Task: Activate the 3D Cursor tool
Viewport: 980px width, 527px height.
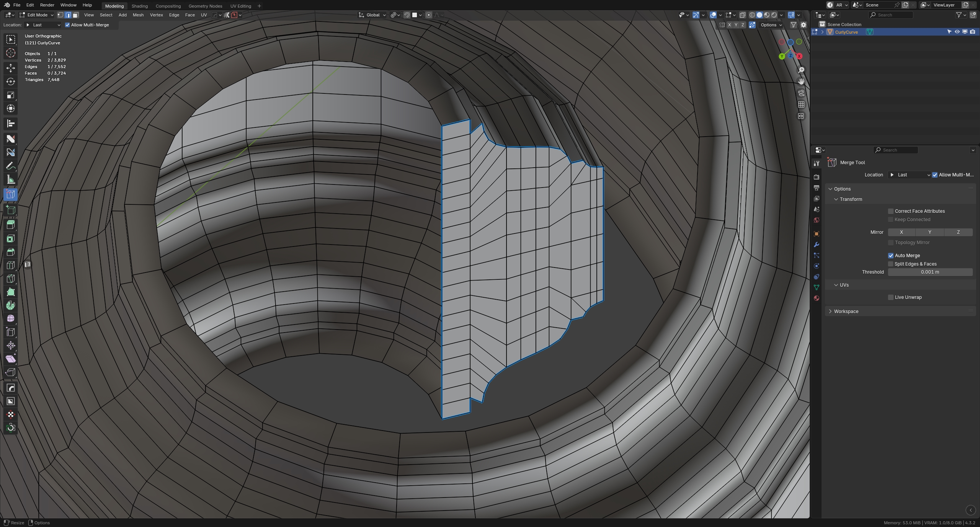Action: (11, 53)
